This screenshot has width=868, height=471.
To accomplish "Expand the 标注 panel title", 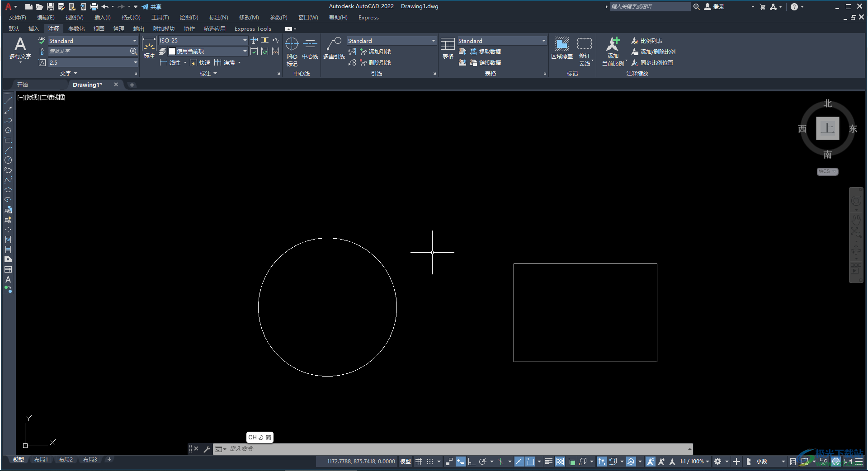I will pyautogui.click(x=208, y=73).
